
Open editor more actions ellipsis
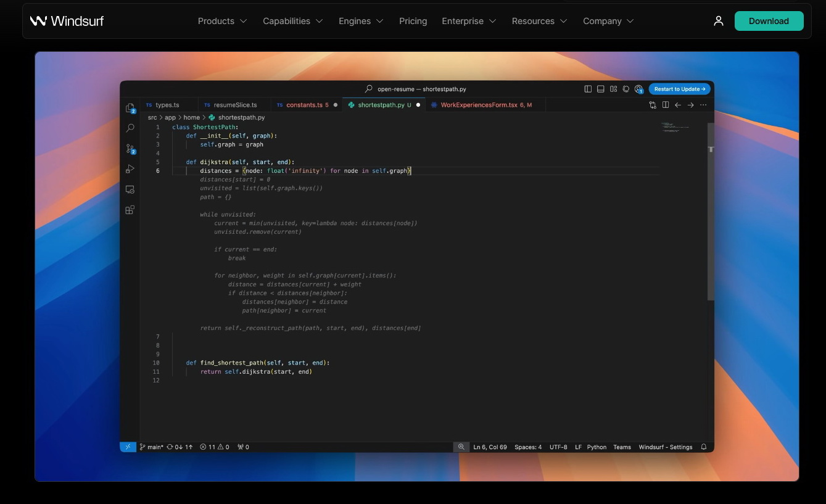(x=703, y=105)
